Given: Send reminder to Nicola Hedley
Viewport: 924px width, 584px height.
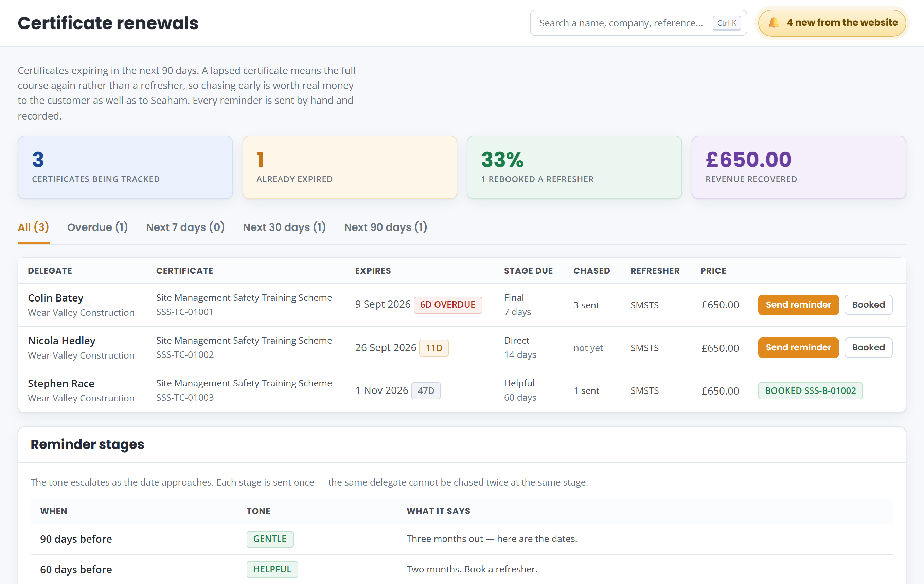Looking at the screenshot, I should (x=798, y=347).
